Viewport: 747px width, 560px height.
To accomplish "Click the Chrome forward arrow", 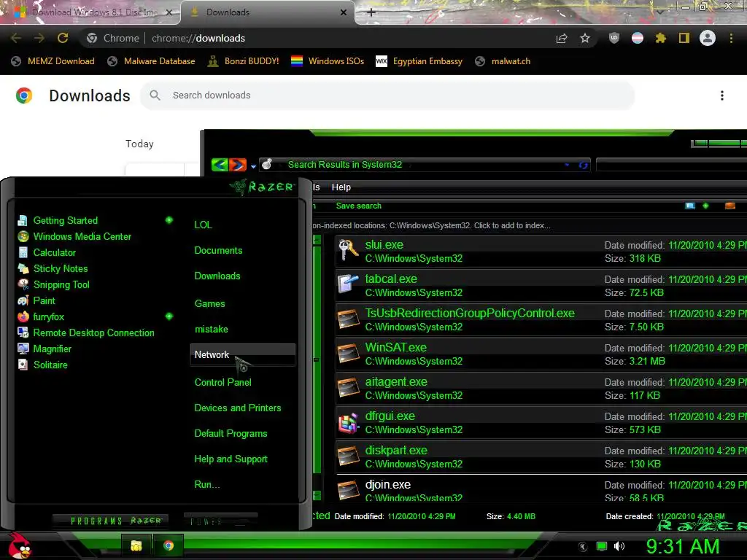I will (x=39, y=38).
